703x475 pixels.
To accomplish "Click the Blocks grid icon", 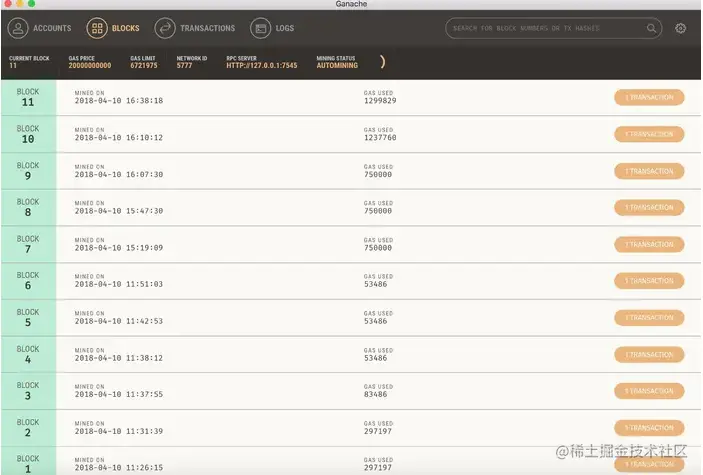I will pyautogui.click(x=97, y=28).
